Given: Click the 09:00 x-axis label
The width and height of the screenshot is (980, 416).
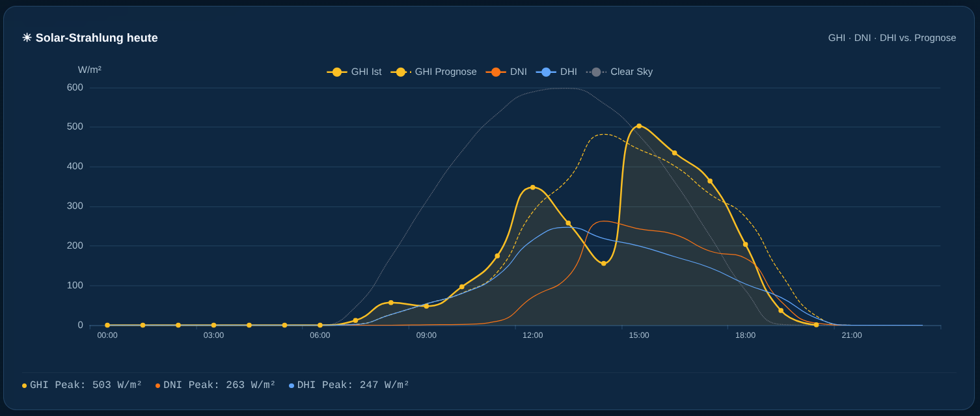Looking at the screenshot, I should tap(426, 335).
